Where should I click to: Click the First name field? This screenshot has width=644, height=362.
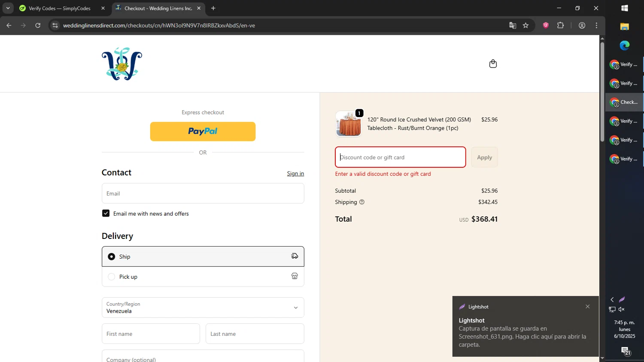click(x=151, y=334)
